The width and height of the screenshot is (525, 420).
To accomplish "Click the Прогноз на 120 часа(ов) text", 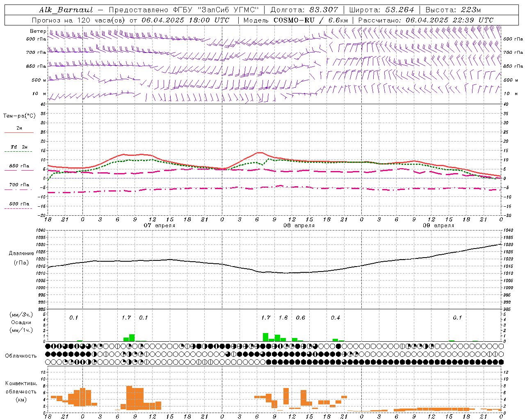I will 79,20.
